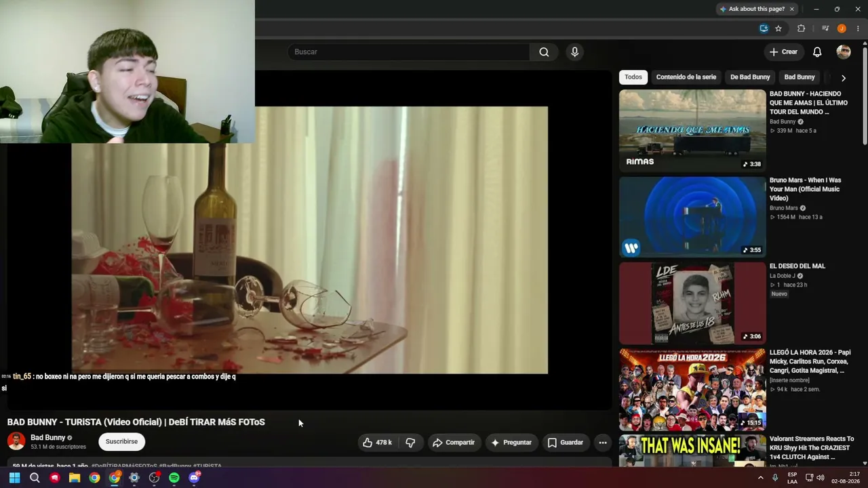Switch to the first Chrome taskbar icon
The width and height of the screenshot is (868, 488).
click(94, 478)
